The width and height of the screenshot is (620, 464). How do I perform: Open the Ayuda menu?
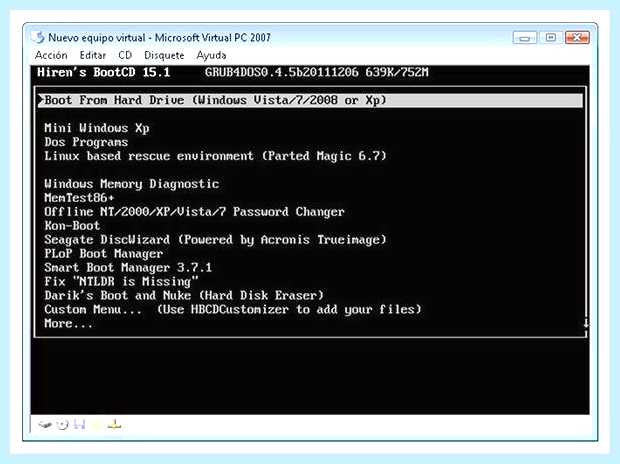pos(211,55)
